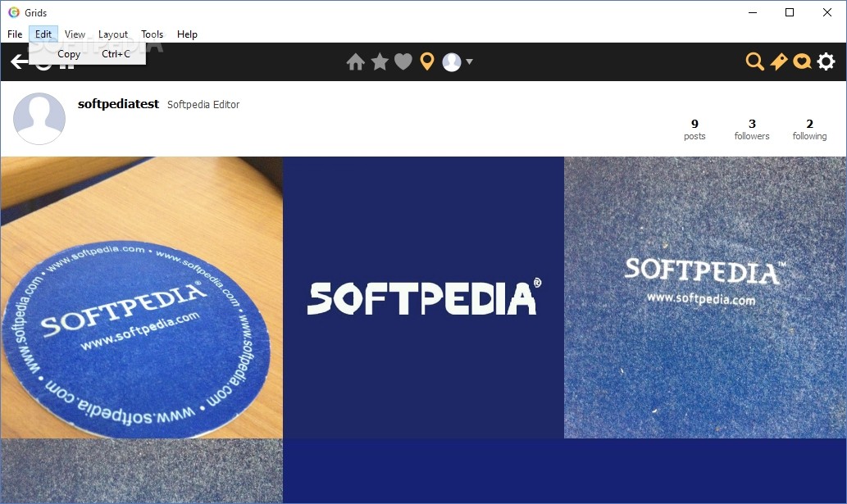The image size is (847, 504).
Task: Open the File menu
Action: (x=15, y=34)
